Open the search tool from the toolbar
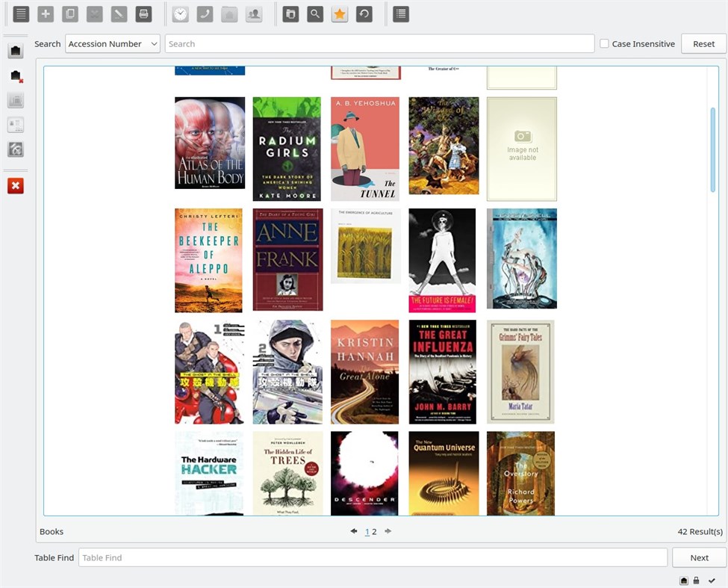 click(314, 13)
